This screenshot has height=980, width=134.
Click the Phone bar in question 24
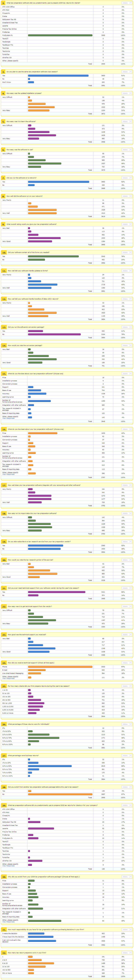tap(60, 667)
